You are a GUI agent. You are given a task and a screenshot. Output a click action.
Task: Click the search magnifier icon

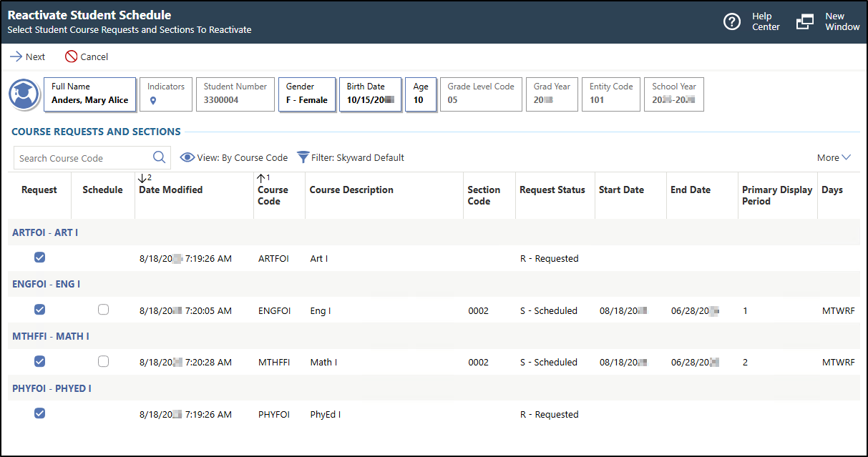(x=159, y=158)
